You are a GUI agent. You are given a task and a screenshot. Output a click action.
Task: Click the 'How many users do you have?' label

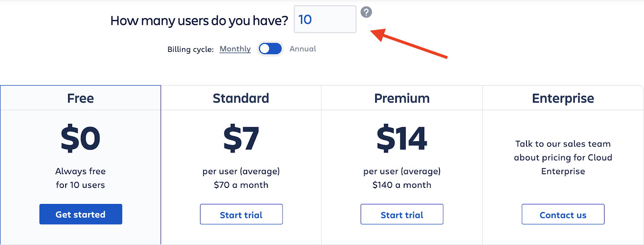click(x=199, y=21)
